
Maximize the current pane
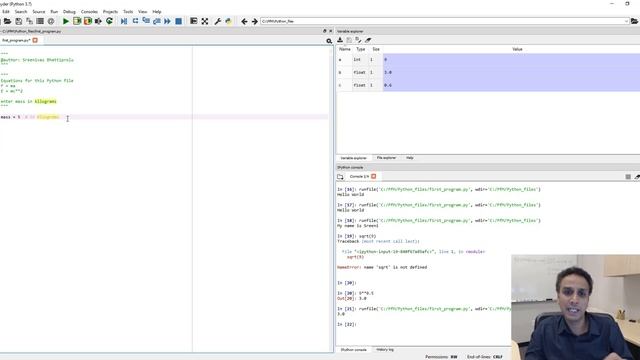tap(194, 21)
